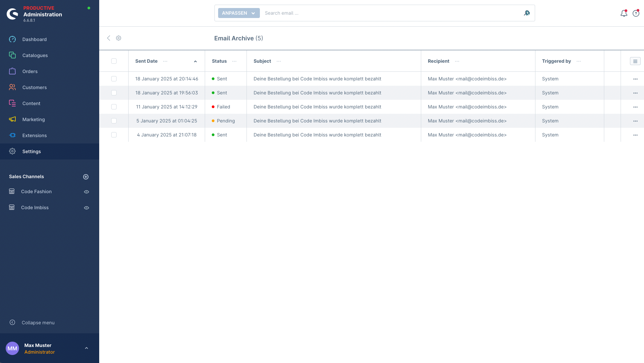
Task: Click the Catalogues icon in sidebar
Action: tap(12, 55)
